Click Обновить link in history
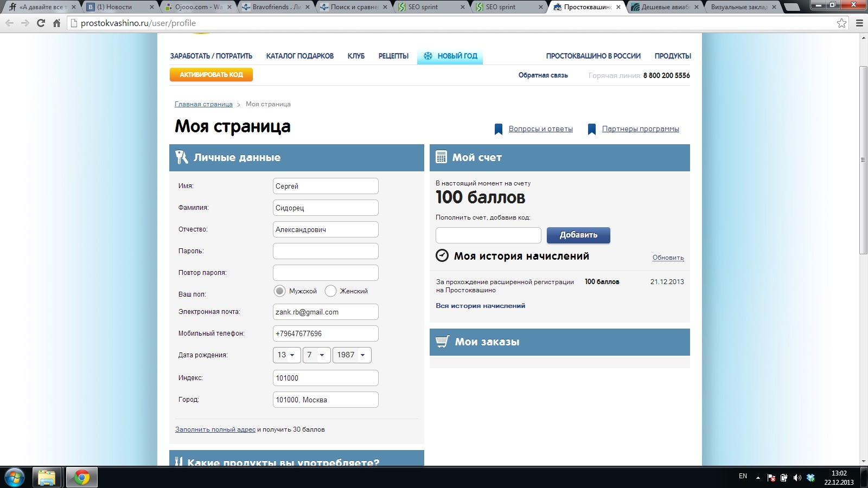 [668, 258]
